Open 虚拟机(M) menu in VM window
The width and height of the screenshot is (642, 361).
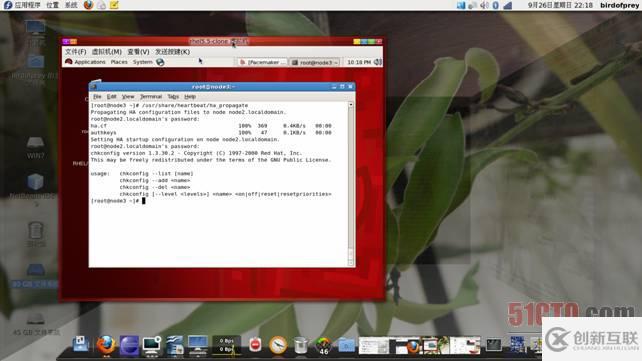106,52
